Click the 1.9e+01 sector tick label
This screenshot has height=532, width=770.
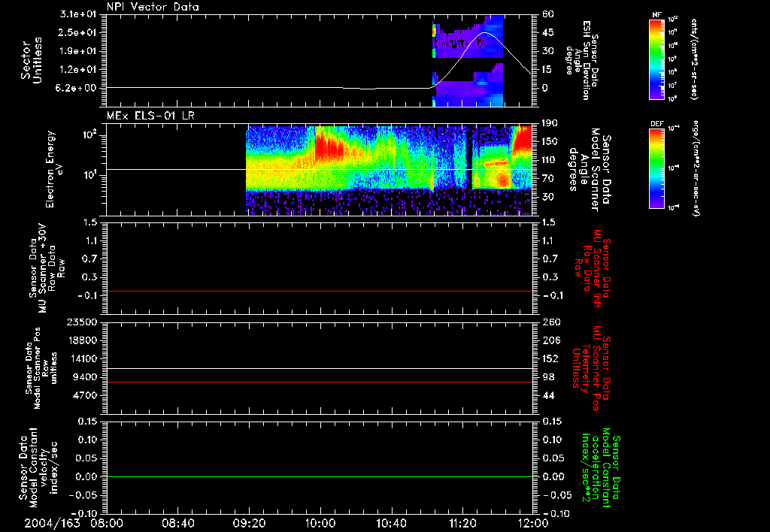click(78, 51)
